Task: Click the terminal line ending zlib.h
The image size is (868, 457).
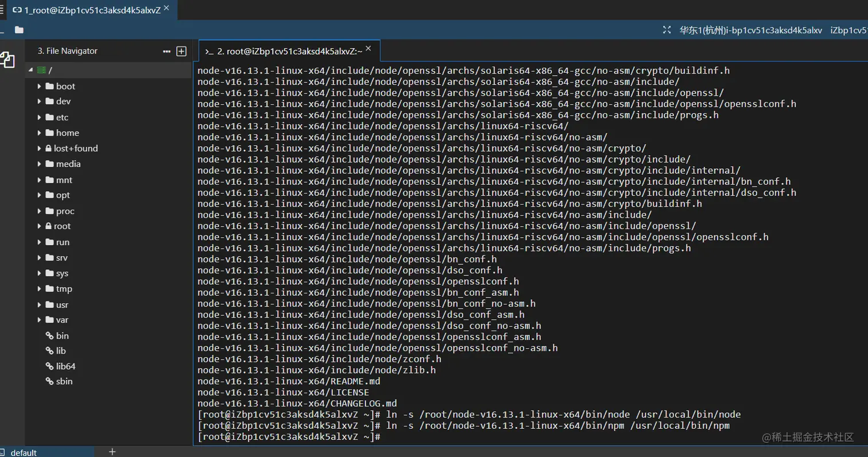Action: pyautogui.click(x=316, y=370)
